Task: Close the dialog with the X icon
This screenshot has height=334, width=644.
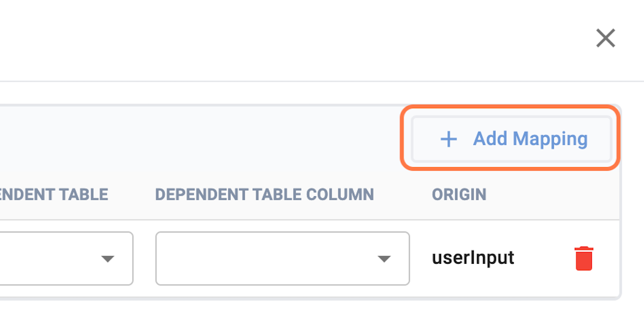Action: (605, 38)
